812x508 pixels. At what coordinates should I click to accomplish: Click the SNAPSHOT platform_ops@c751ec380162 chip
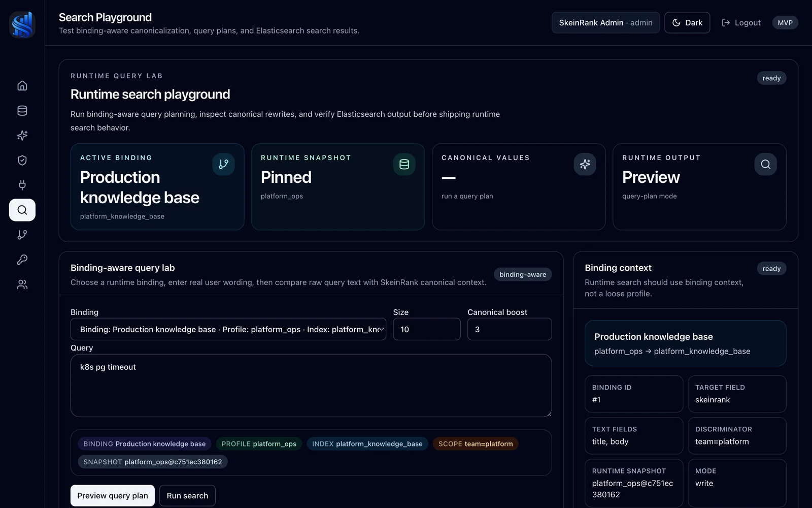(x=152, y=462)
